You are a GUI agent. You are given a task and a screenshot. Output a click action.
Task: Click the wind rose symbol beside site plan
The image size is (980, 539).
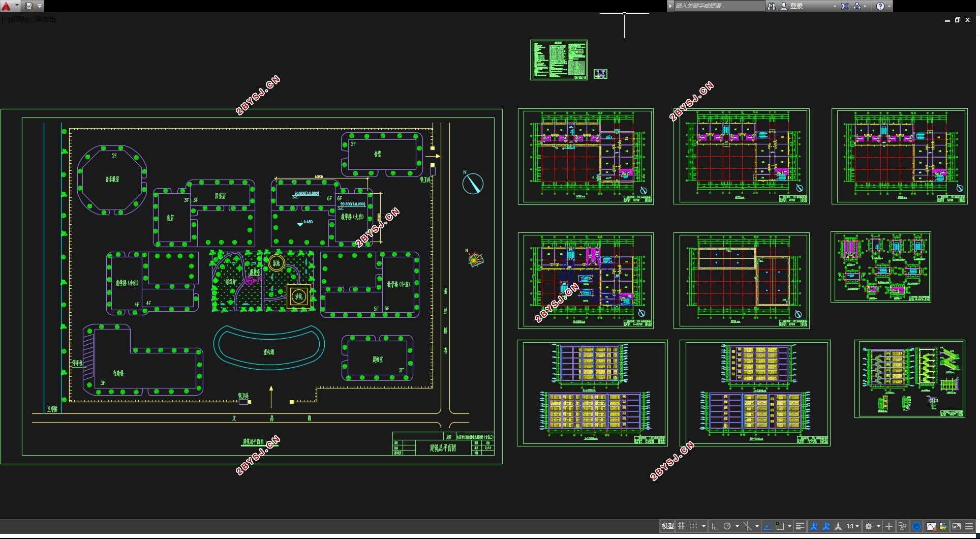point(475,259)
